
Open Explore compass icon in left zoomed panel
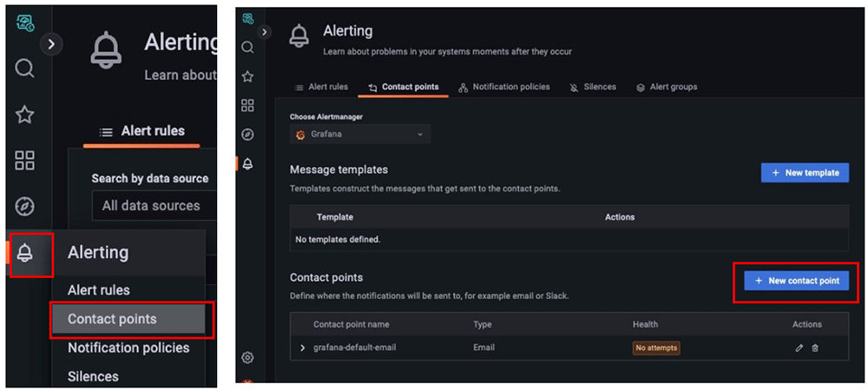pos(25,207)
